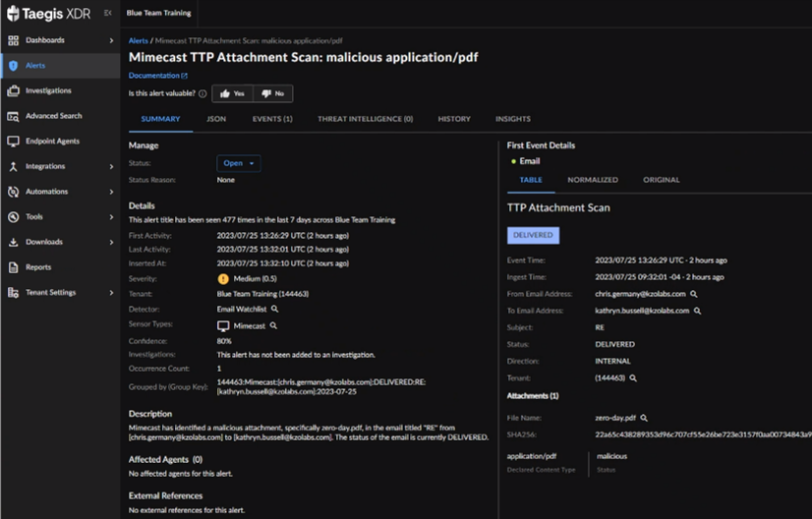Expand the Tenant Settings submenu chevron
The height and width of the screenshot is (519, 812).
click(x=111, y=293)
